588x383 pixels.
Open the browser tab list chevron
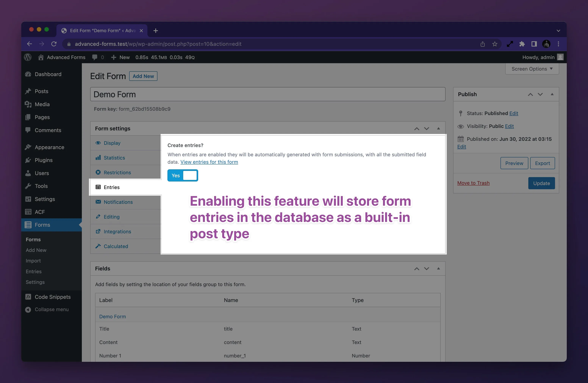click(558, 31)
